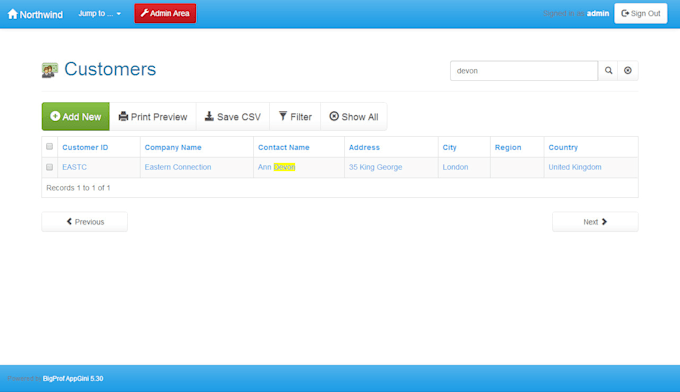Click the Ann Devon contact name
The image size is (680, 392).
[276, 167]
